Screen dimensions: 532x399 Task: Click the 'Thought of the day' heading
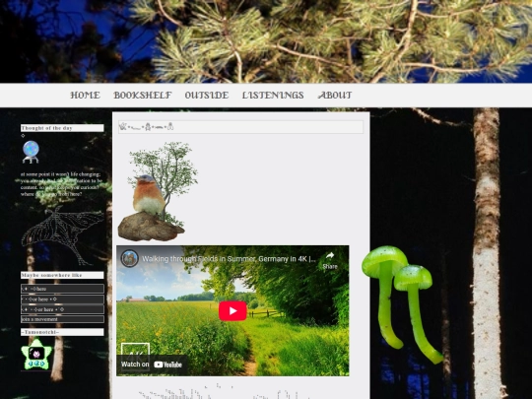coord(62,128)
